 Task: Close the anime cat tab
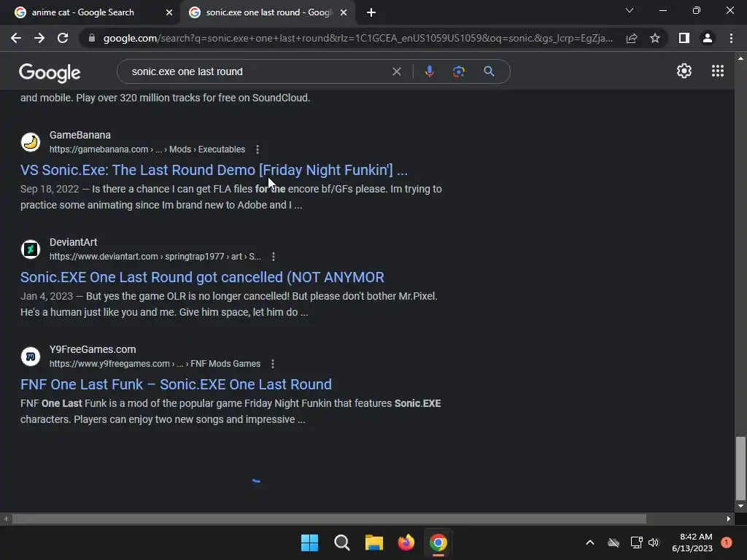pyautogui.click(x=169, y=12)
